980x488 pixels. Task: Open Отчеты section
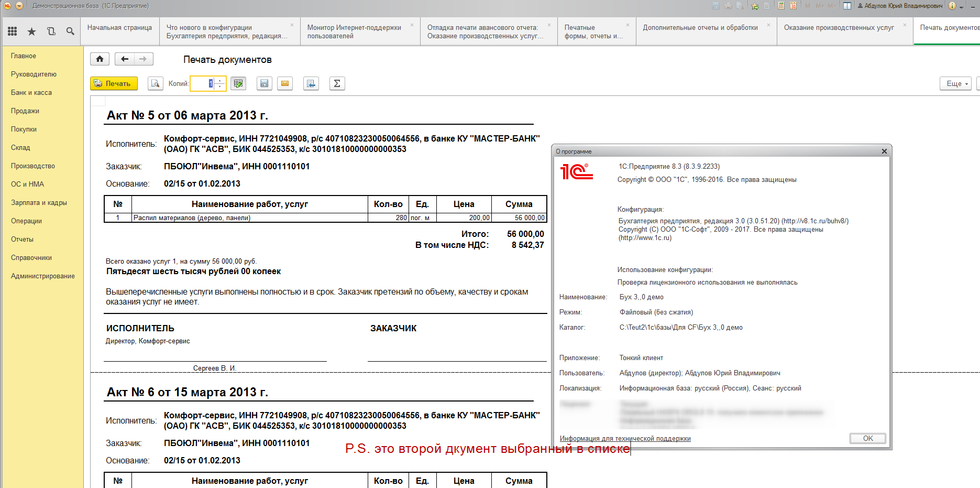(x=22, y=239)
